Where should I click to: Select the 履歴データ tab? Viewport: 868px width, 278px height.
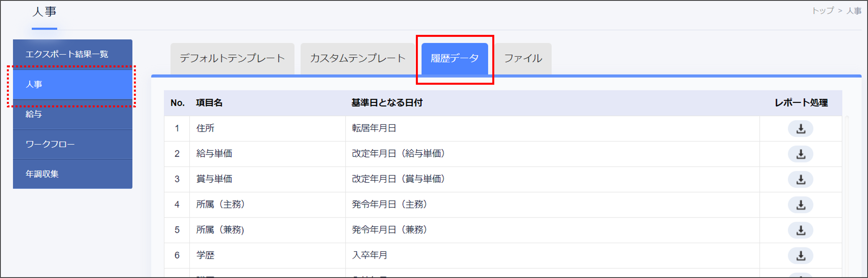coord(454,58)
